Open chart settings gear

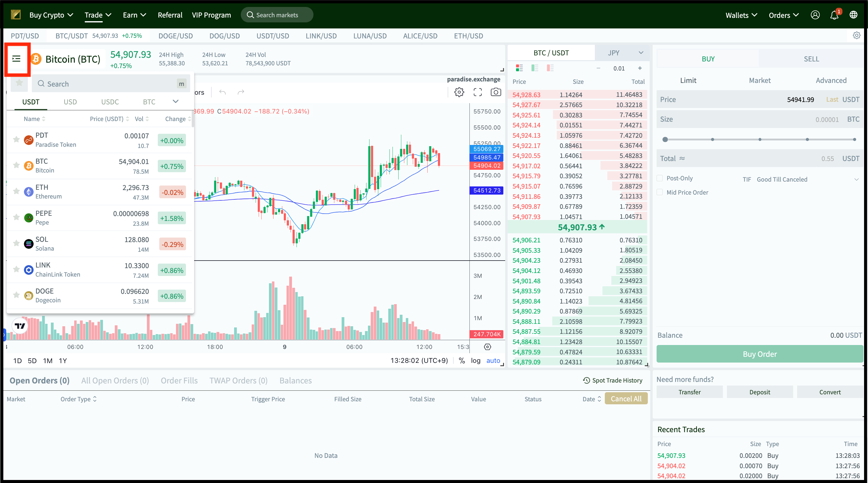[x=459, y=92]
